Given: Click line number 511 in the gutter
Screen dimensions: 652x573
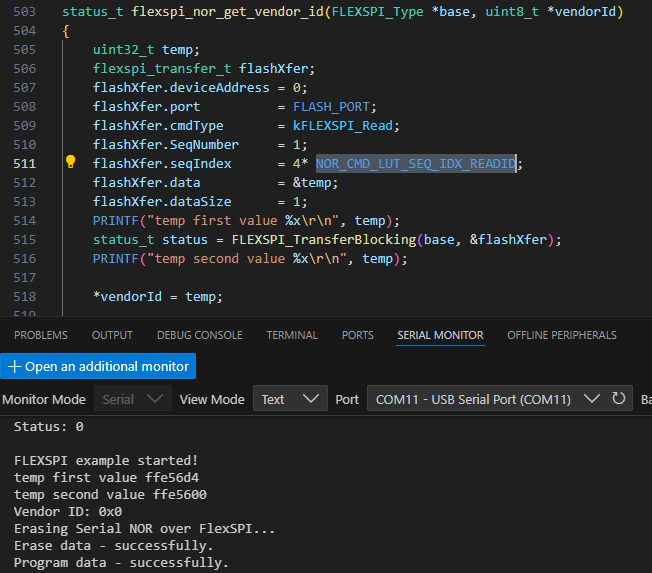Looking at the screenshot, I should point(25,164).
